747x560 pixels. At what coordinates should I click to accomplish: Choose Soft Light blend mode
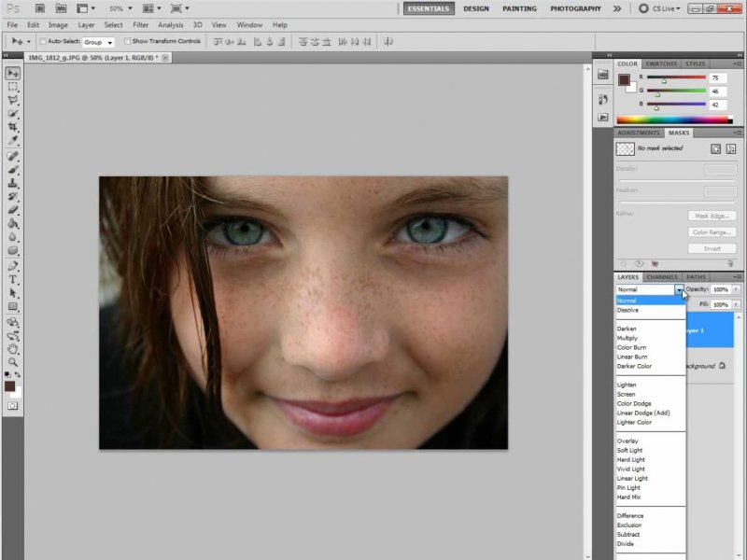pos(629,450)
